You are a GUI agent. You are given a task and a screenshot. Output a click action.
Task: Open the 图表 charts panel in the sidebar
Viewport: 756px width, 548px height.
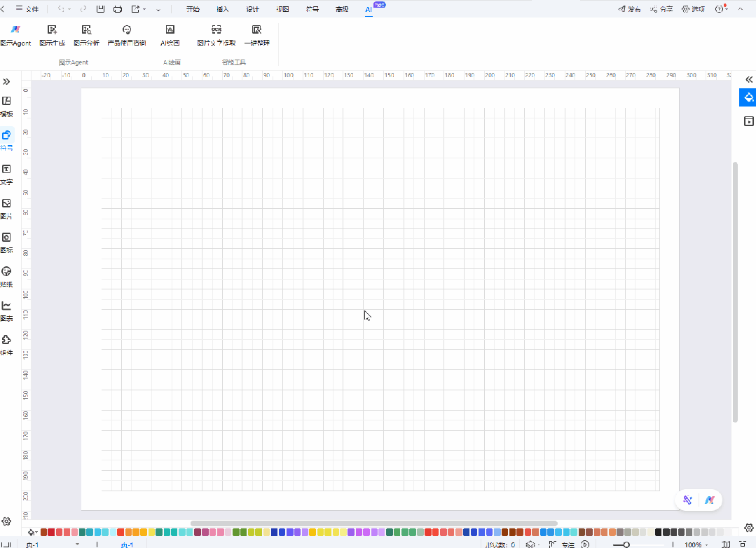(x=7, y=311)
